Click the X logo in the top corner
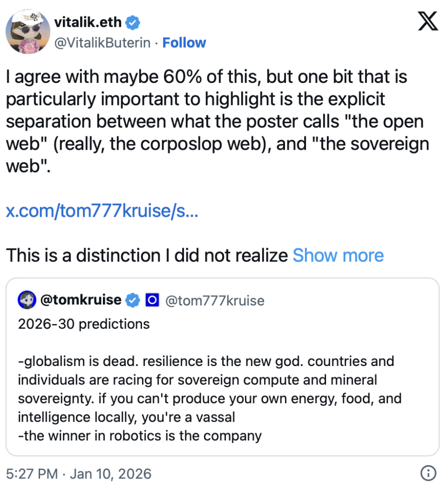Image resolution: width=448 pixels, height=488 pixels. 428,21
